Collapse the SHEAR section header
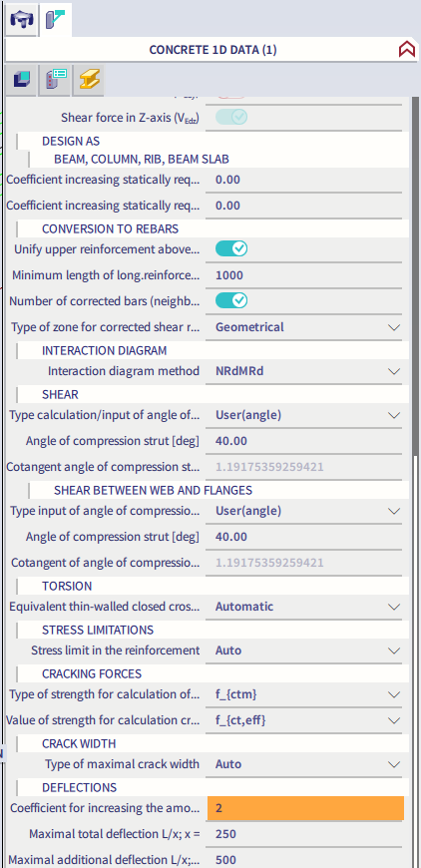Viewport: 421px width, 868px height. (60, 394)
